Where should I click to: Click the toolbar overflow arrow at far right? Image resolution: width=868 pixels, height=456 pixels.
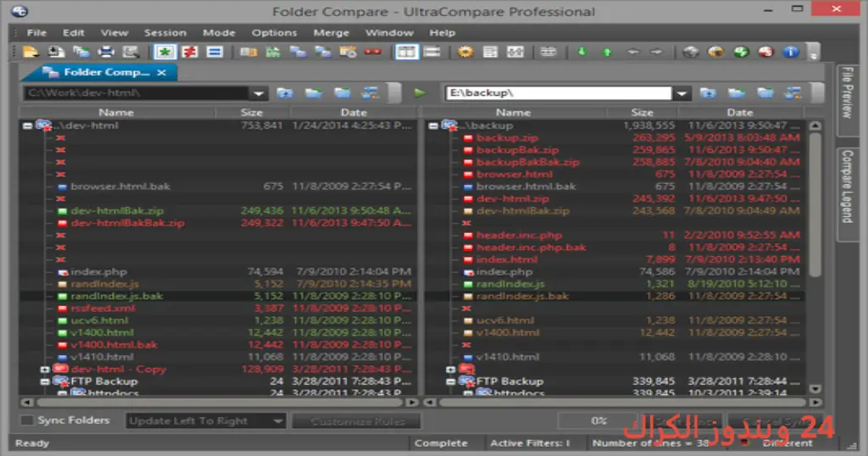[813, 53]
